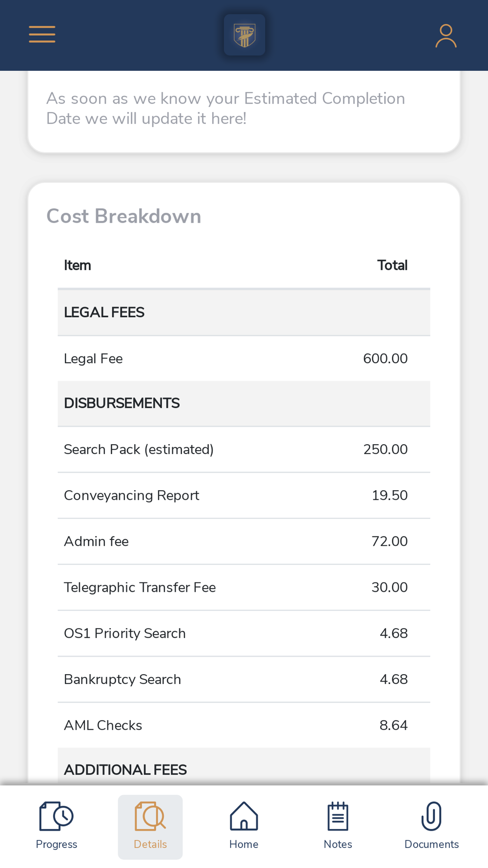Tap the Search Pack (estimated) row

[x=244, y=450]
